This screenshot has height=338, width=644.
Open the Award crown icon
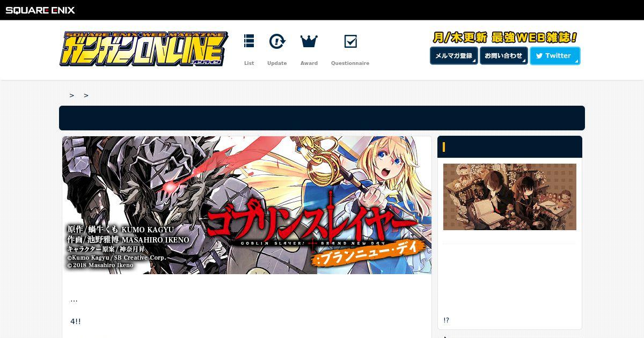pyautogui.click(x=309, y=41)
